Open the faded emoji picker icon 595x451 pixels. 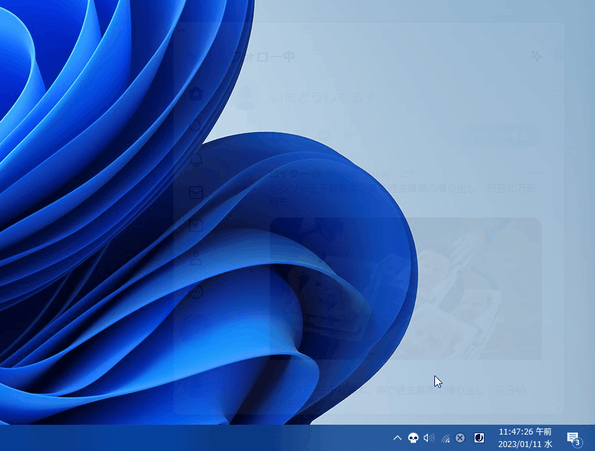click(x=324, y=135)
